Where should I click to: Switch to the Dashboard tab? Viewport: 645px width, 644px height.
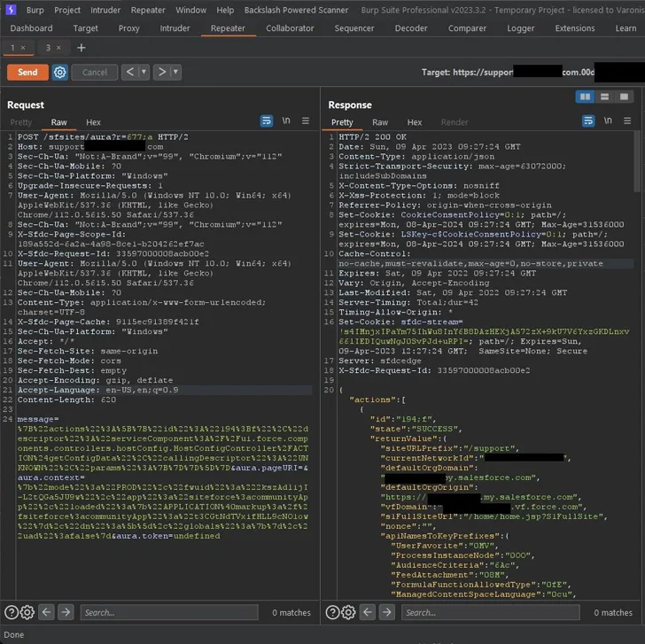click(31, 28)
